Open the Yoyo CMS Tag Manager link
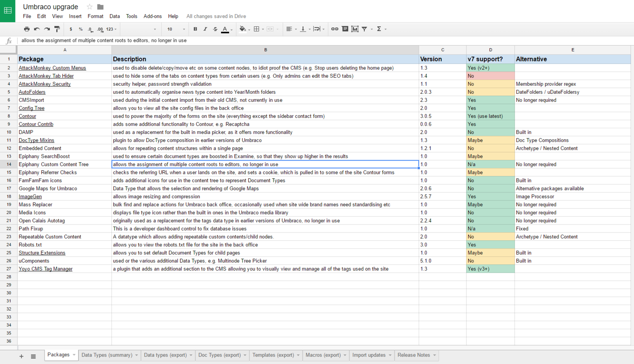This screenshot has height=364, width=634. [45, 269]
